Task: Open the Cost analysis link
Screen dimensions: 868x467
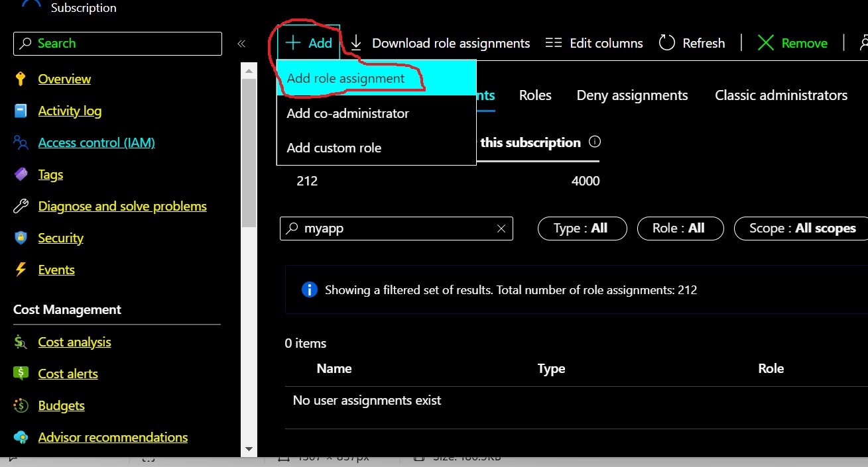Action: pos(74,342)
